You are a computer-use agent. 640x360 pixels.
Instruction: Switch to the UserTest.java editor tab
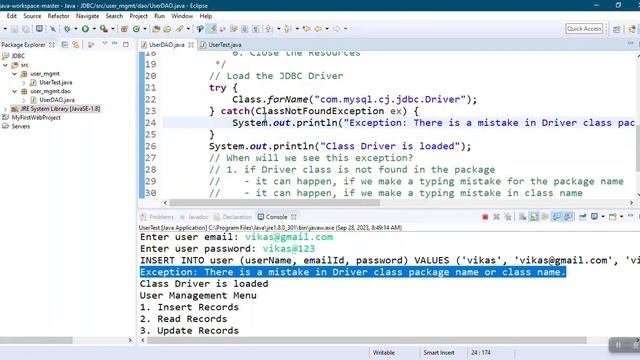tap(221, 45)
